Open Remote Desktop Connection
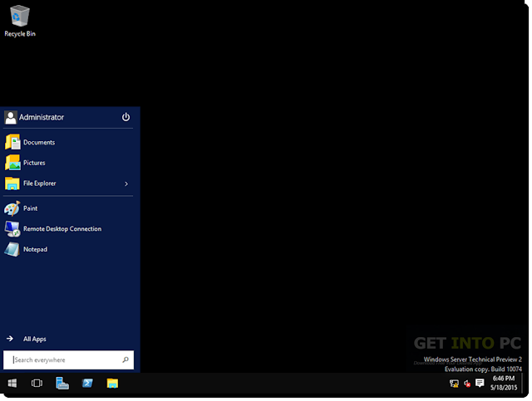Image resolution: width=532 pixels, height=401 pixels. coord(68,229)
